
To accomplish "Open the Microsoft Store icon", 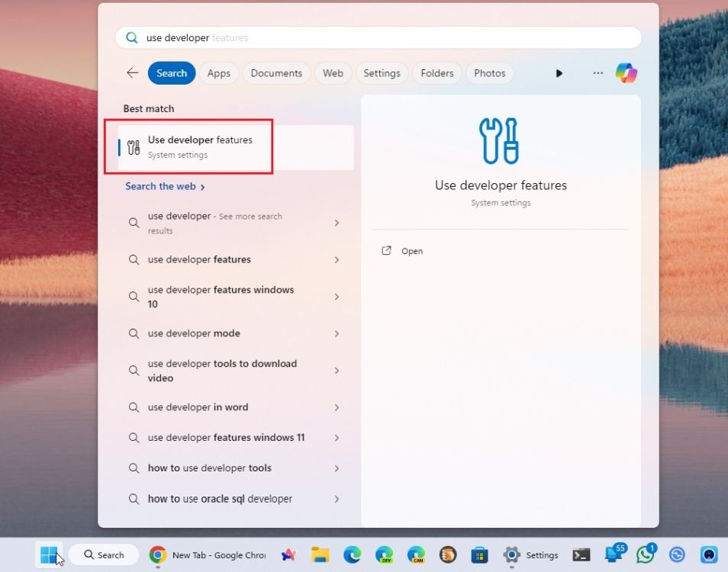I will click(x=479, y=554).
